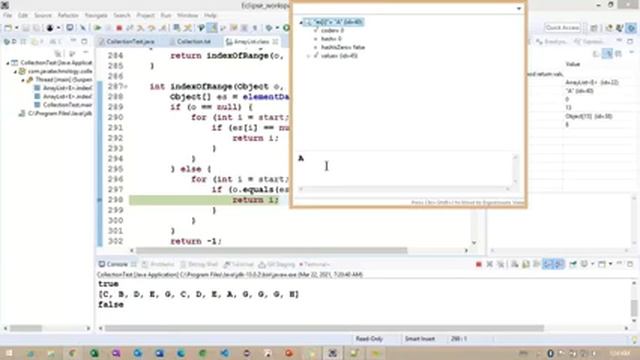Expand the value node in inspect popup
The image size is (640, 360).
(x=309, y=56)
